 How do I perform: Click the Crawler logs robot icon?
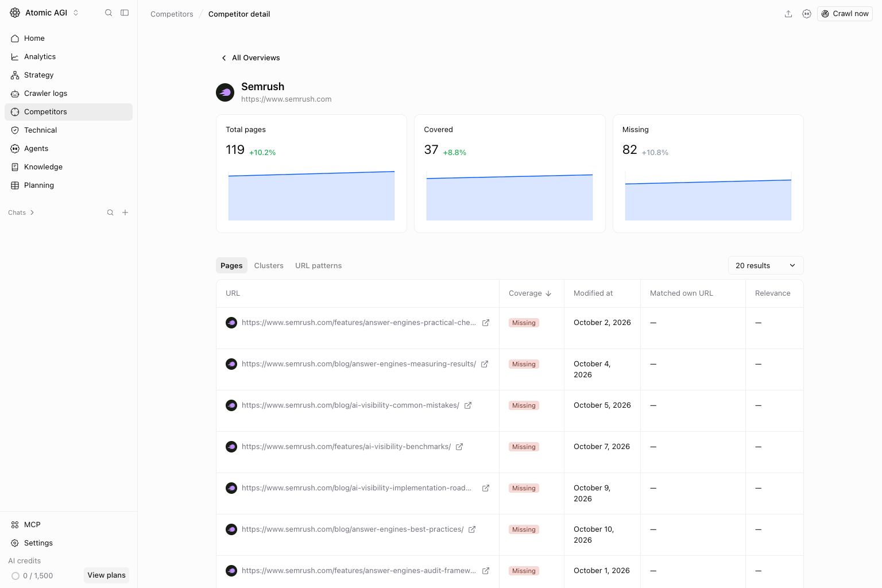tap(15, 94)
